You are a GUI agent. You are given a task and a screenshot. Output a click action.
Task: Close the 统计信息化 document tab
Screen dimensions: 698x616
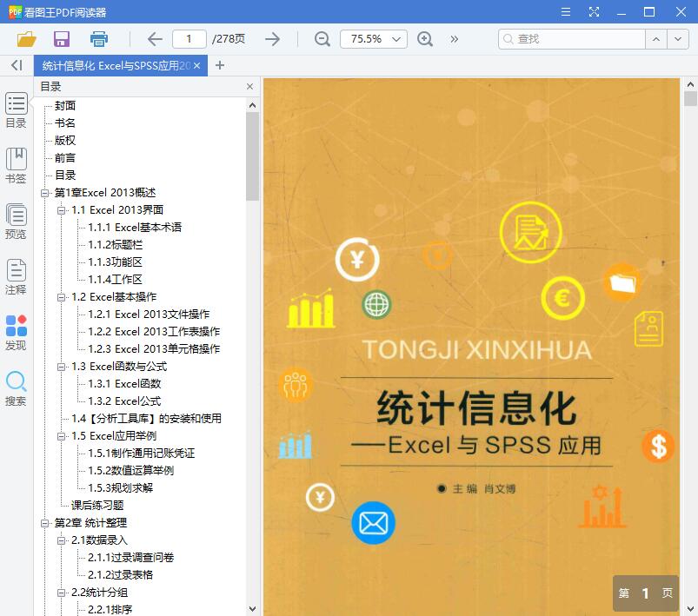click(x=196, y=65)
